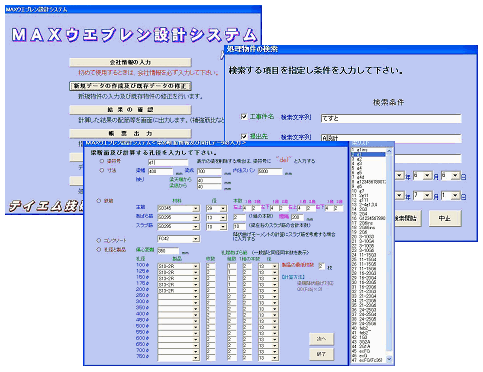Click the 帳票出力 button in main menu

(130, 133)
